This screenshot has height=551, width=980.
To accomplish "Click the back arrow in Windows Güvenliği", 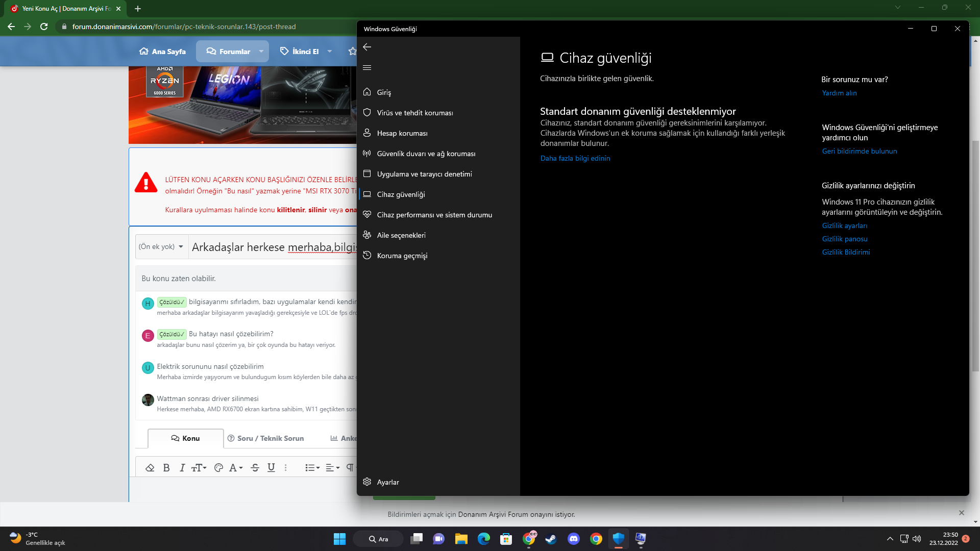I will tap(367, 47).
